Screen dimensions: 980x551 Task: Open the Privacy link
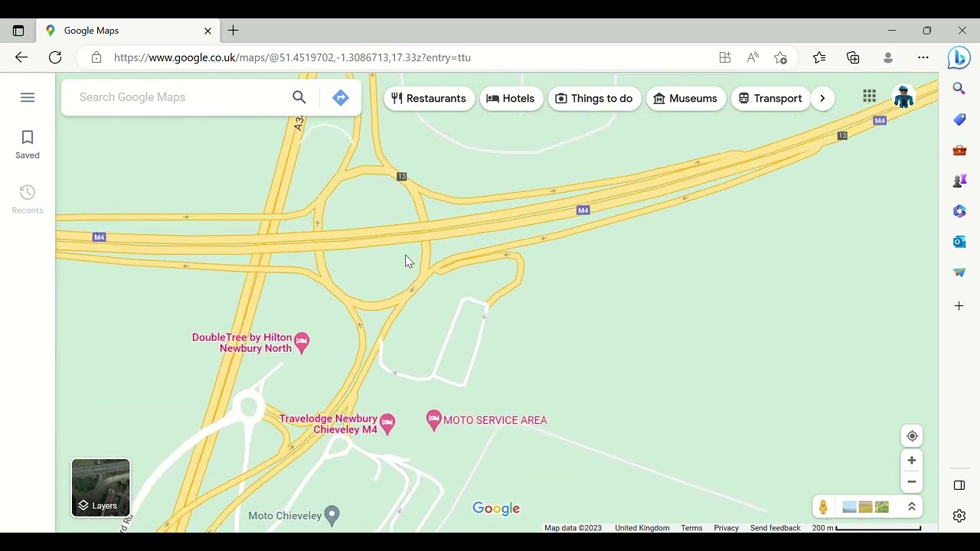click(x=726, y=528)
